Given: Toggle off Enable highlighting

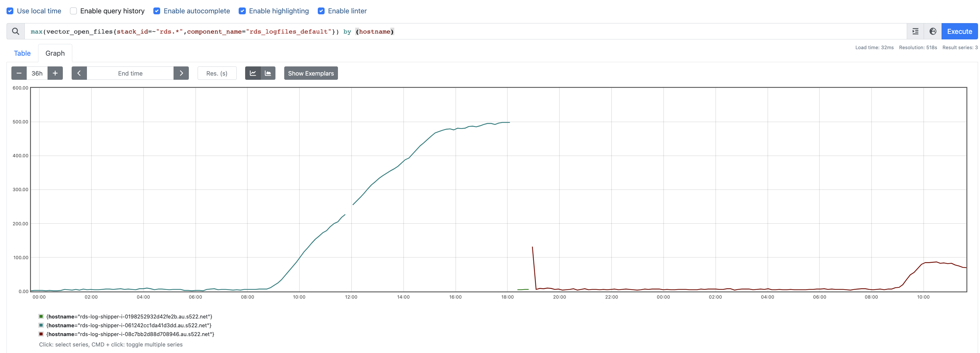Looking at the screenshot, I should 242,11.
